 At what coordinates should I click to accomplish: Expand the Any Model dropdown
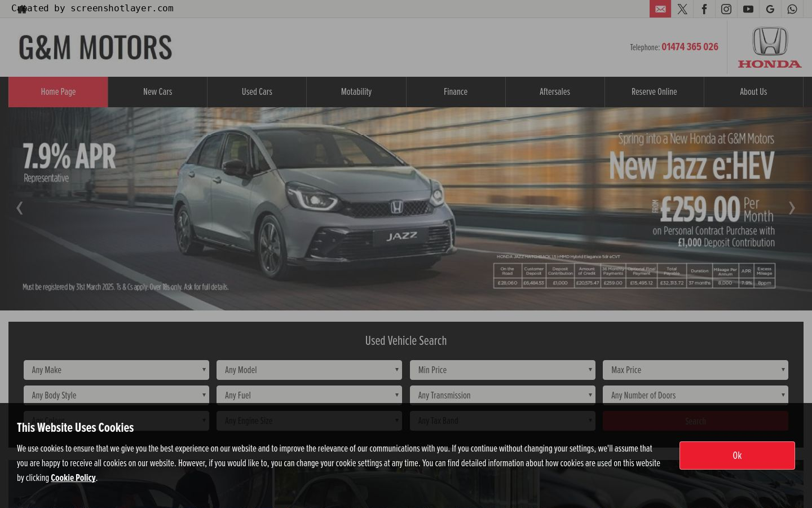[x=309, y=370]
